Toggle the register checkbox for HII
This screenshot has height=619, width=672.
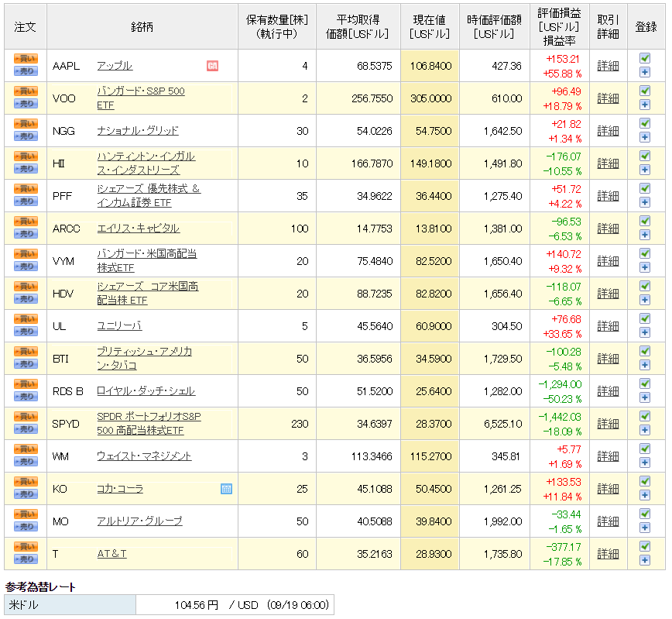click(x=645, y=156)
